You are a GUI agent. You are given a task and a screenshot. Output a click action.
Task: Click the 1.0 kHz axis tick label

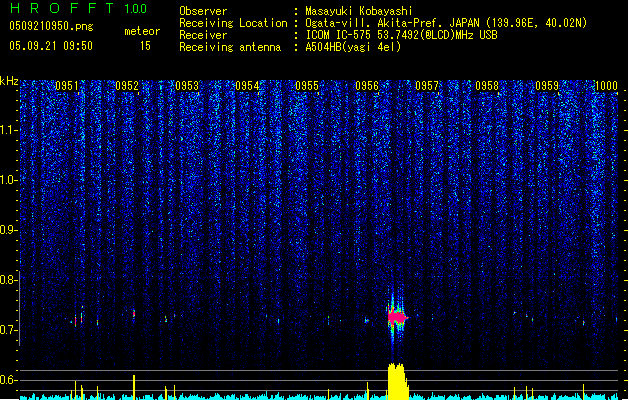[8, 180]
